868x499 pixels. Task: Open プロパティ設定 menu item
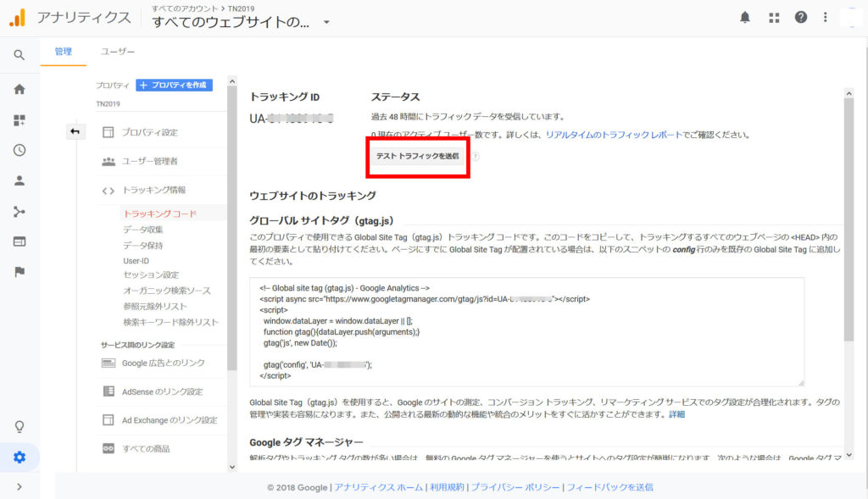149,132
